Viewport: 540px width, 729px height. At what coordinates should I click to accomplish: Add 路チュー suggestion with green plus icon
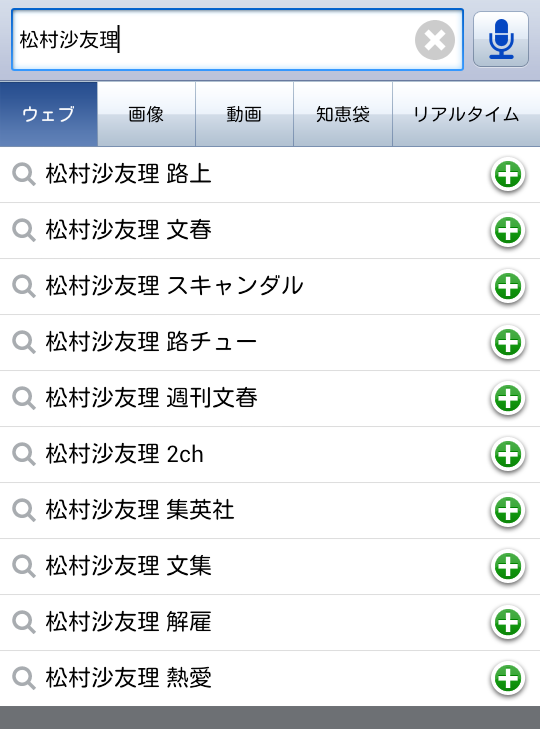(x=508, y=343)
